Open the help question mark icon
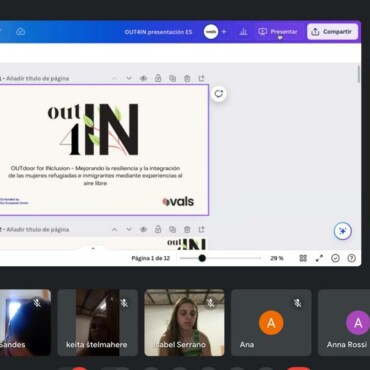The image size is (370, 370). coord(351,258)
